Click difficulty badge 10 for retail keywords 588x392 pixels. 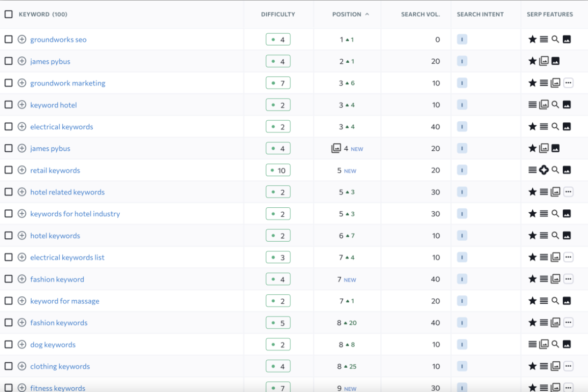[x=278, y=170]
